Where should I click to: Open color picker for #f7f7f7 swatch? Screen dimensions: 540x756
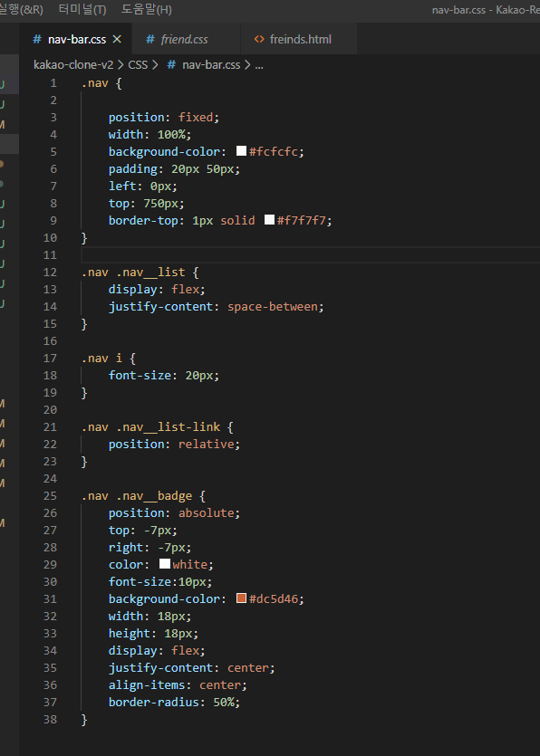tap(269, 220)
